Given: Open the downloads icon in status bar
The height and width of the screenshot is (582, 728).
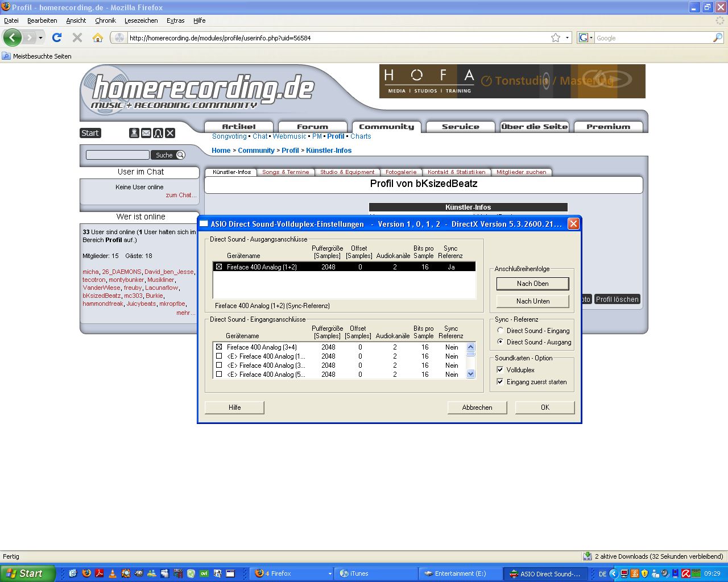Looking at the screenshot, I should [x=588, y=556].
